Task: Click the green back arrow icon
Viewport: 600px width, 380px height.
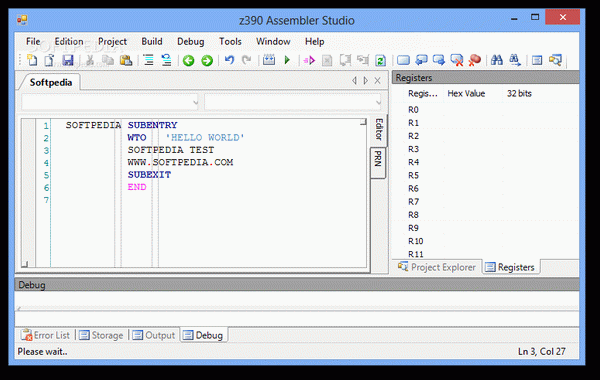Action: point(188,60)
